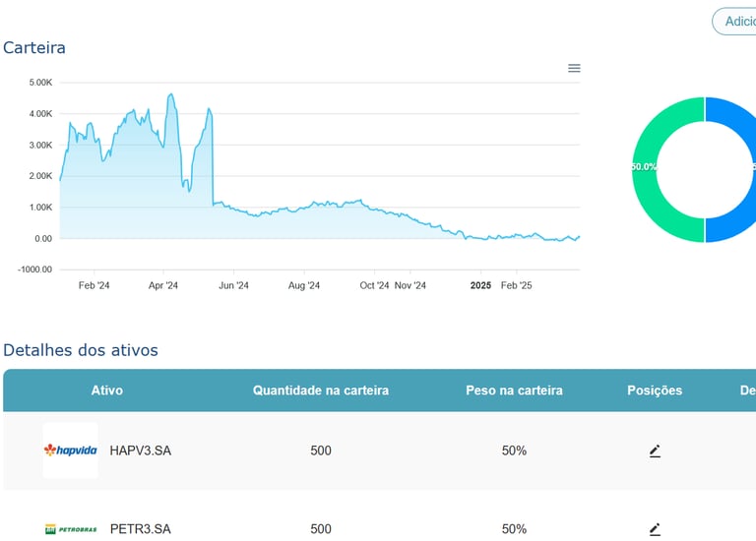Click the 3.00K y-axis label
The width and height of the screenshot is (756, 541).
[x=40, y=145]
